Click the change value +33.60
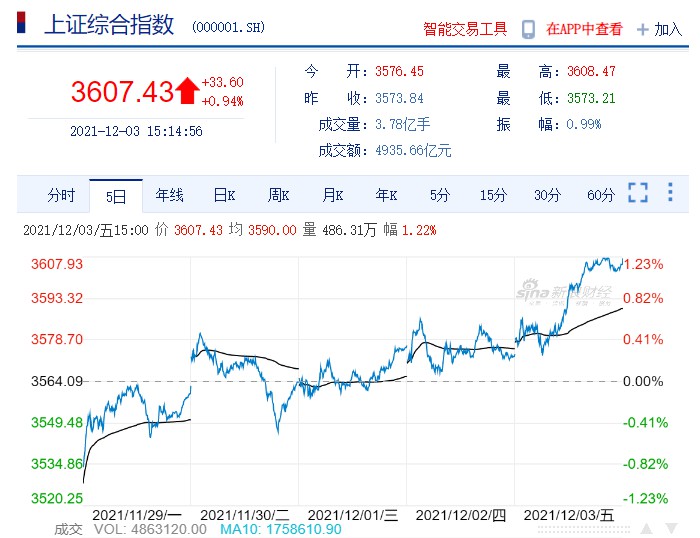Screen dimensions: 700x538 (x=222, y=82)
